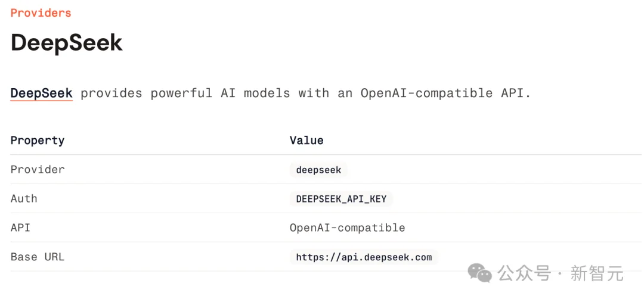Select the Auth row label
The width and height of the screenshot is (644, 299).
point(24,199)
